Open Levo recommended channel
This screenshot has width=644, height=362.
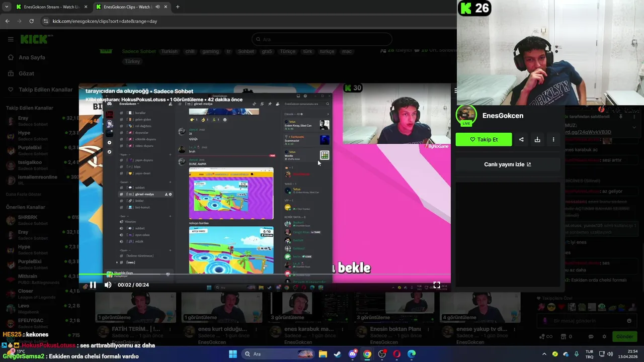(x=40, y=308)
